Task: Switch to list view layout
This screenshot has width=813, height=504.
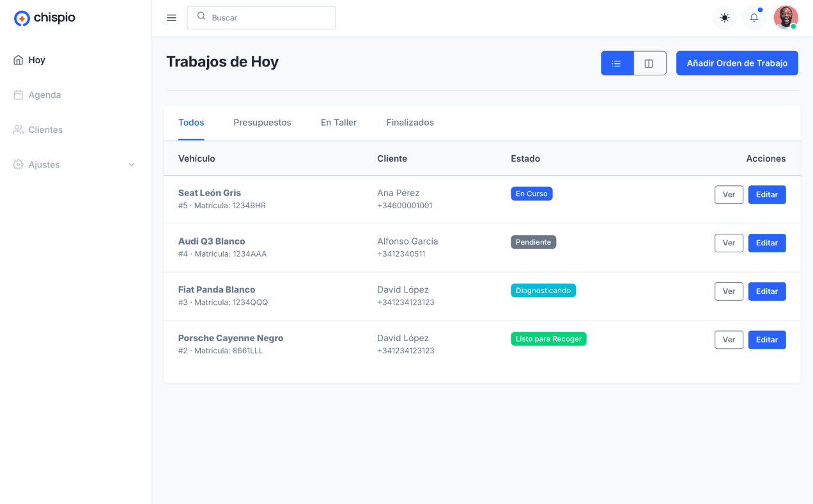Action: pyautogui.click(x=617, y=63)
